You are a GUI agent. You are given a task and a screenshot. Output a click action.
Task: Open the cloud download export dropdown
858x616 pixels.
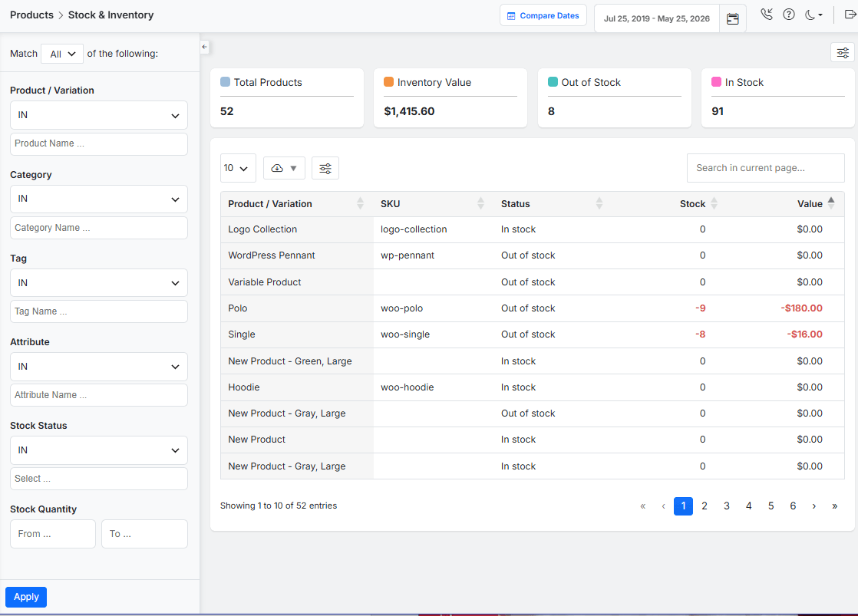pyautogui.click(x=284, y=168)
